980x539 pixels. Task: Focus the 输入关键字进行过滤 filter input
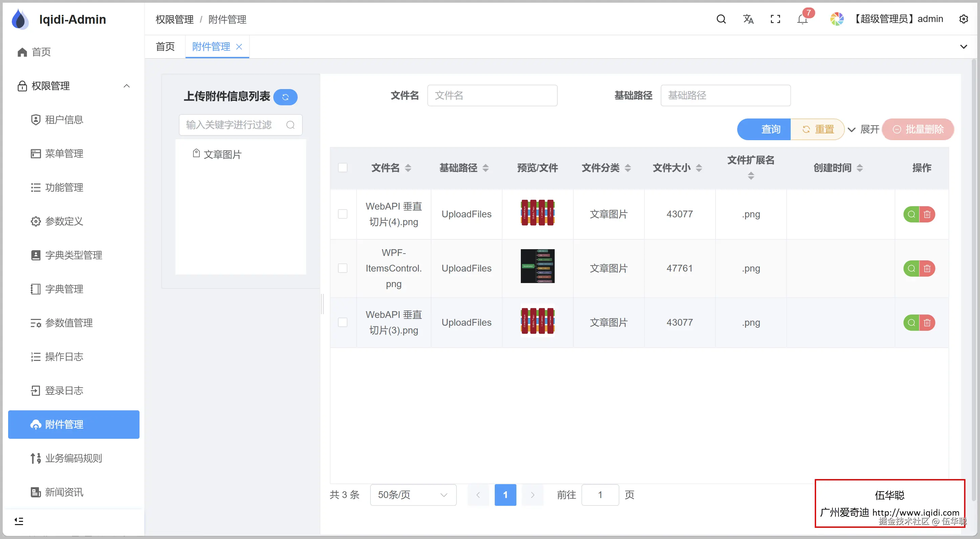click(x=240, y=125)
